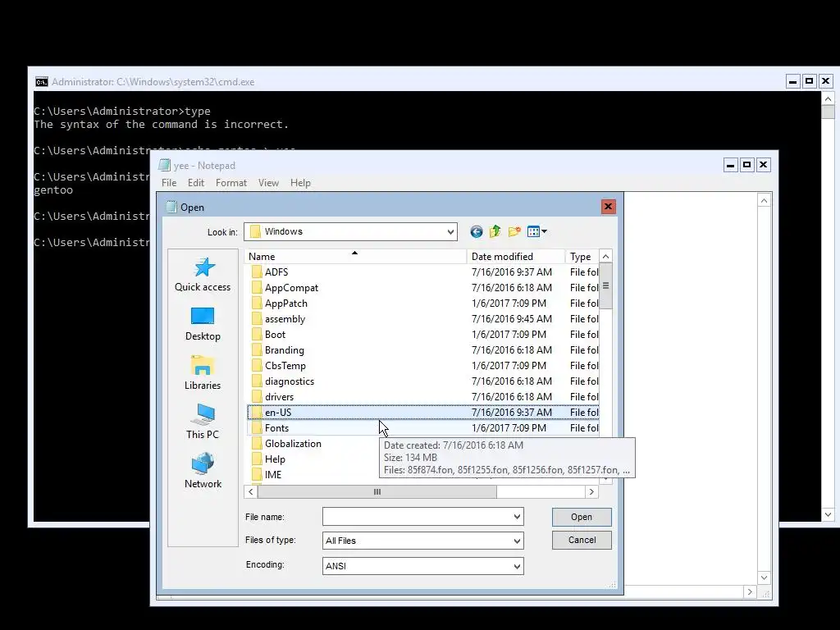Viewport: 840px width, 630px height.
Task: Select the Fonts folder name
Action: click(276, 428)
